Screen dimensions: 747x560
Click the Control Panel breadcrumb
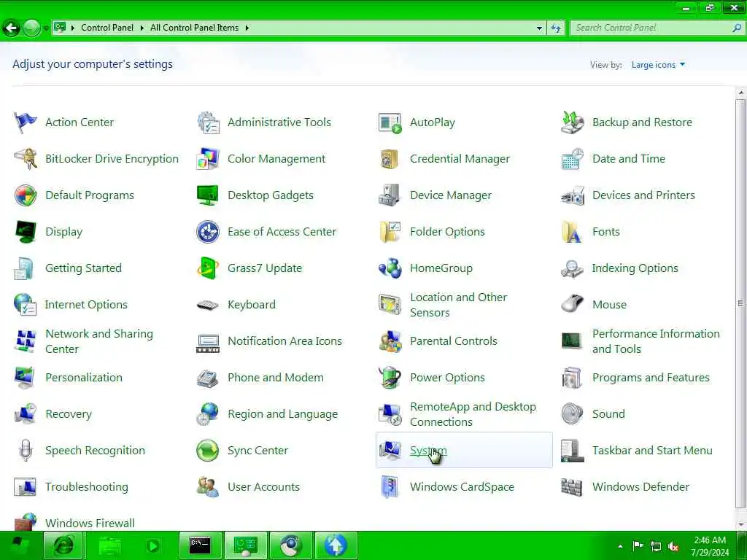[107, 28]
